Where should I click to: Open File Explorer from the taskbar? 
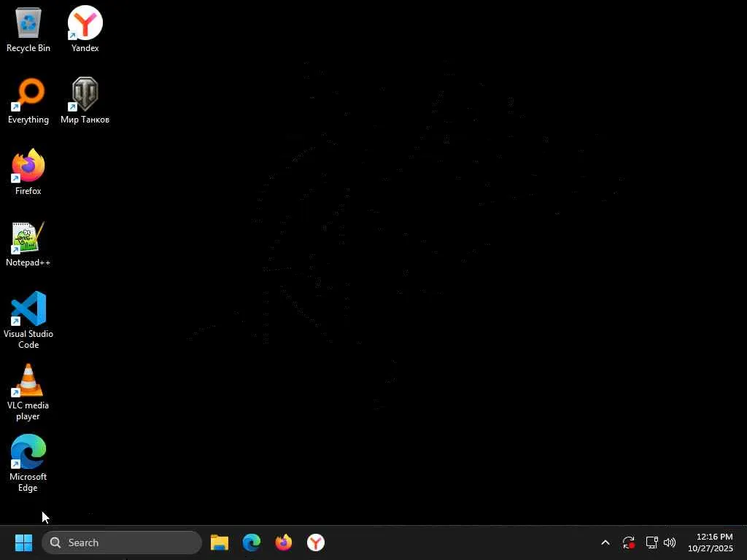pyautogui.click(x=219, y=542)
